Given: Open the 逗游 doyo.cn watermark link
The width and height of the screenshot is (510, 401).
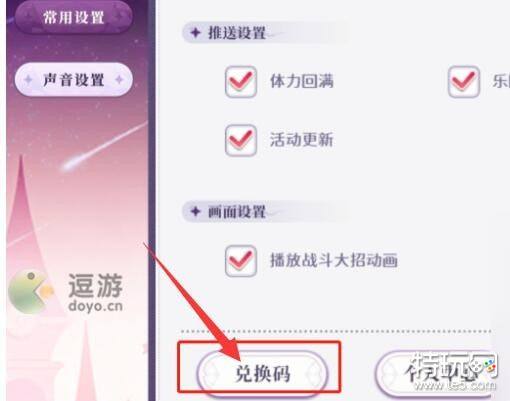Looking at the screenshot, I should click(x=95, y=293).
